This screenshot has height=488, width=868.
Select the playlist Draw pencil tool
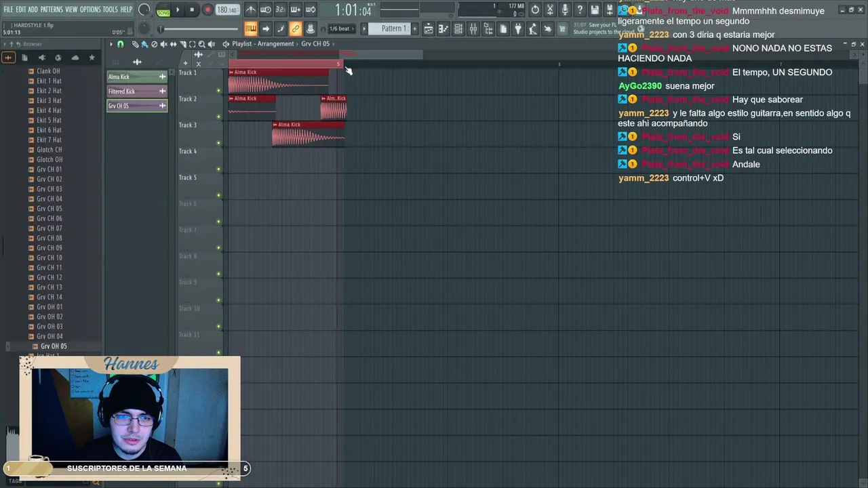click(135, 44)
